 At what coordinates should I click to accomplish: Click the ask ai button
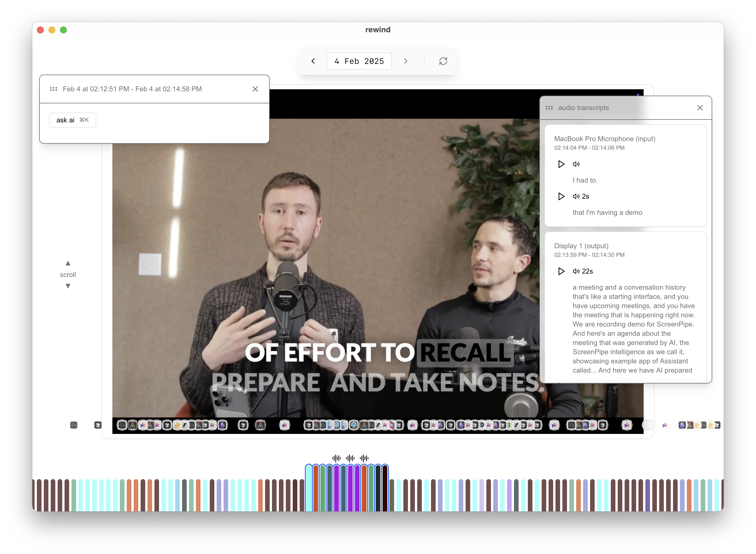[73, 120]
